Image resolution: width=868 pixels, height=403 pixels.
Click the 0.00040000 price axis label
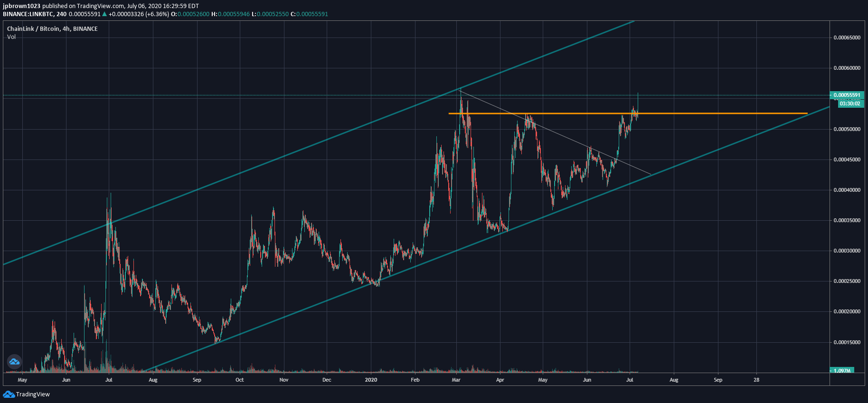pos(847,190)
